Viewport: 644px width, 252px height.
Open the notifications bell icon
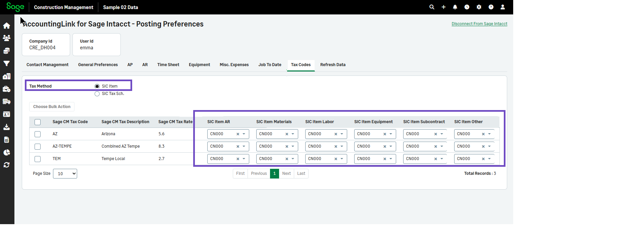pyautogui.click(x=455, y=7)
